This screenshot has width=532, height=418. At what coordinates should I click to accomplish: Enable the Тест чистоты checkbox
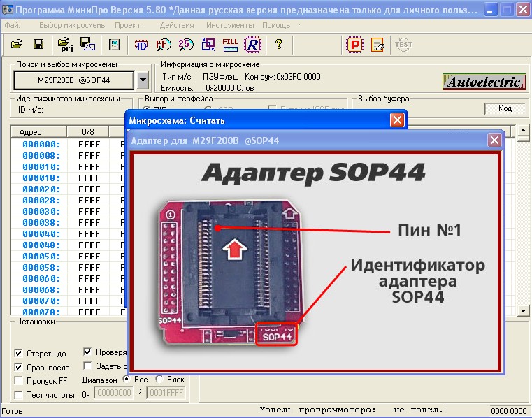(18, 395)
